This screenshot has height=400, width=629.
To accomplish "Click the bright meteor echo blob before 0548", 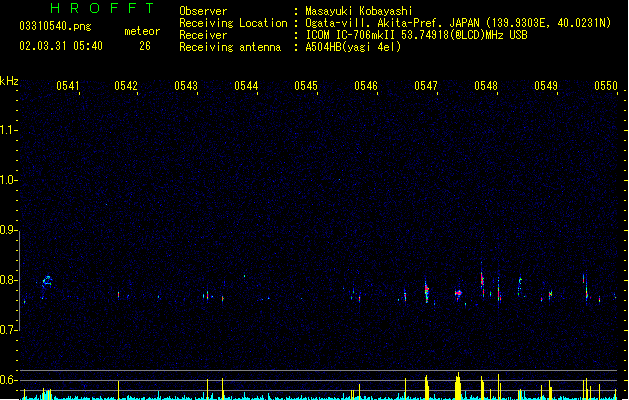I will tap(458, 294).
